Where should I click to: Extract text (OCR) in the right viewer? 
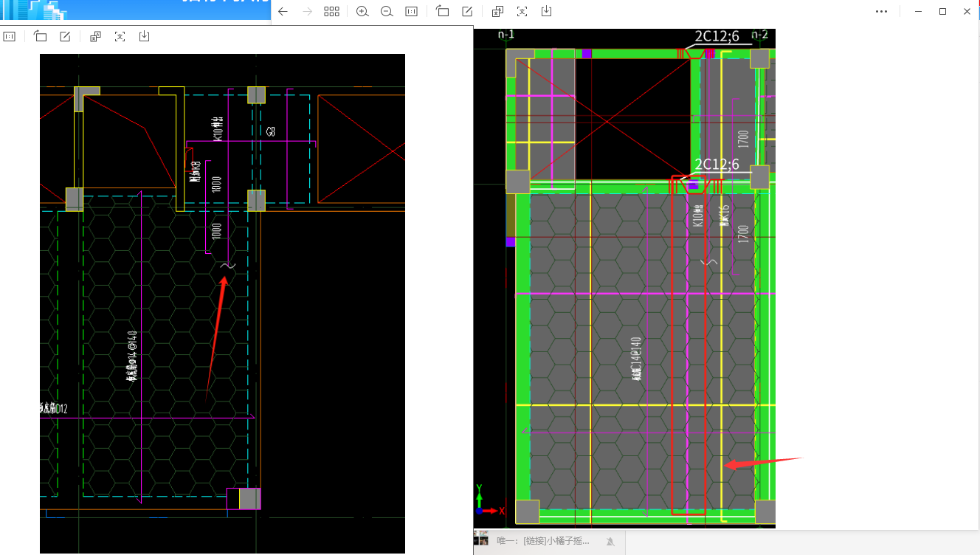pyautogui.click(x=522, y=12)
